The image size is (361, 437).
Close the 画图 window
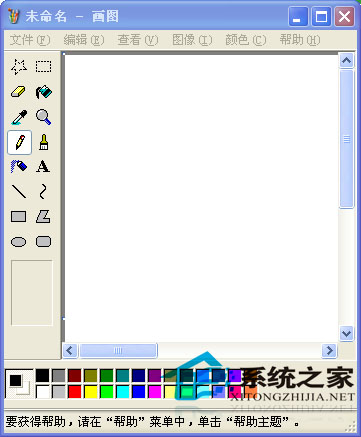point(345,16)
